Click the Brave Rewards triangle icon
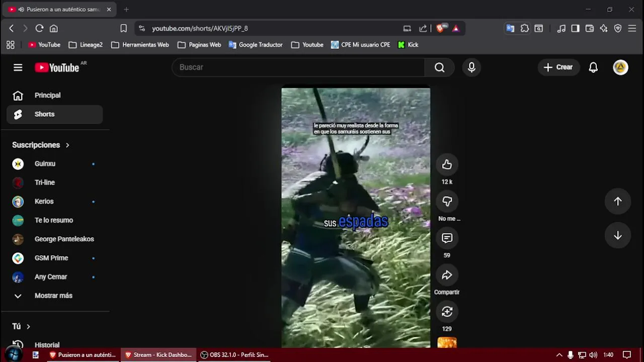 click(456, 29)
